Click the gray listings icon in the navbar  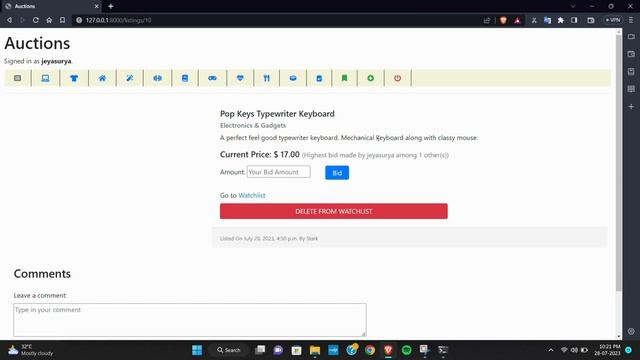coord(18,78)
